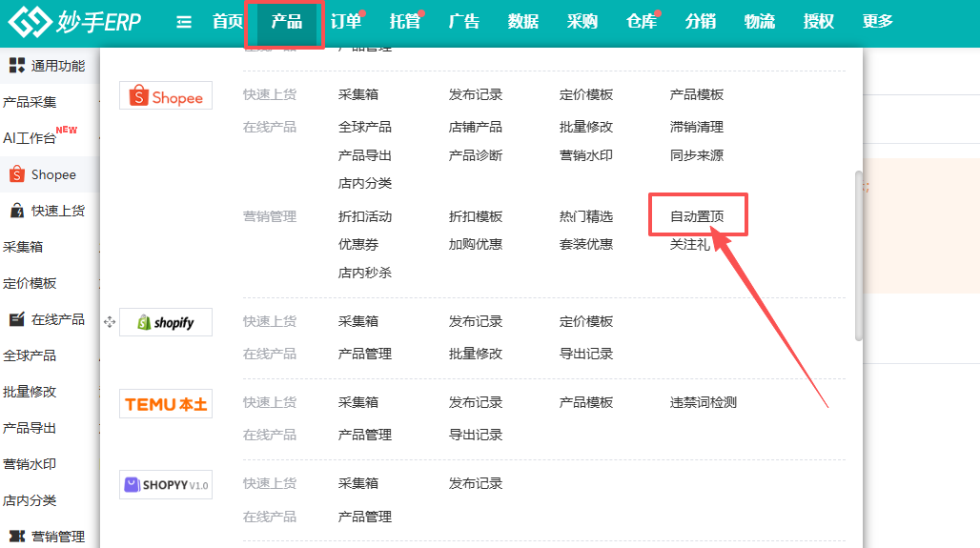Open Shopee 加购优惠
980x548 pixels.
(x=476, y=244)
